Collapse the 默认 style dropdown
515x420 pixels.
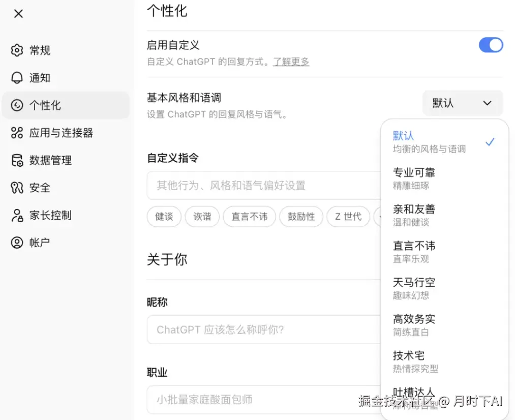[x=463, y=103]
